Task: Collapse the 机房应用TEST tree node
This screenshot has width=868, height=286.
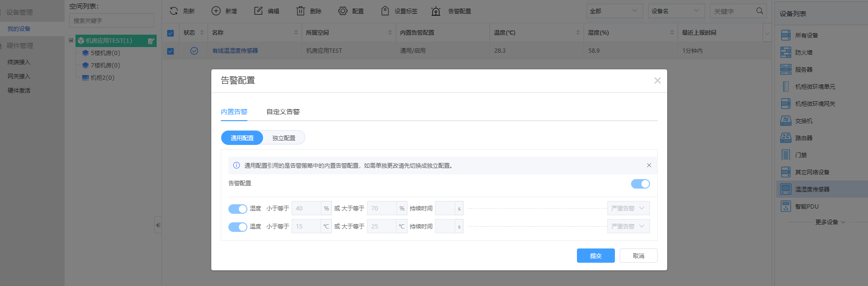Action: point(71,40)
